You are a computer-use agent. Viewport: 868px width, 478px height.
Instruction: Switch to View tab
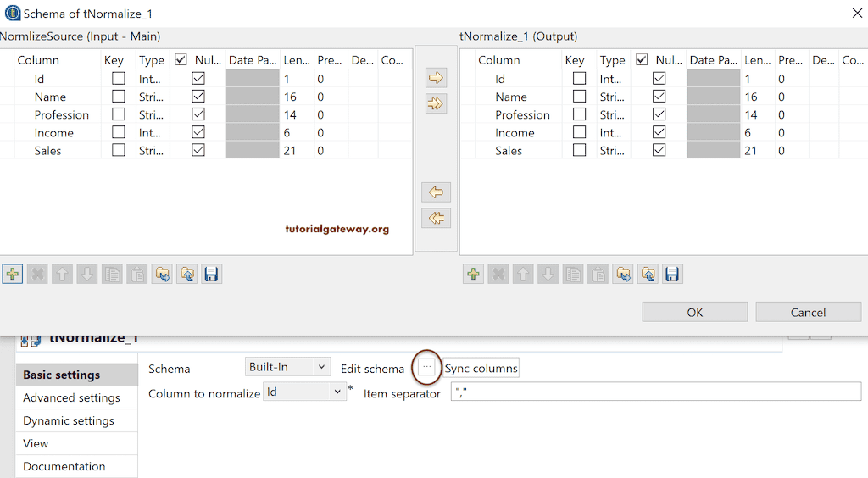(x=76, y=443)
